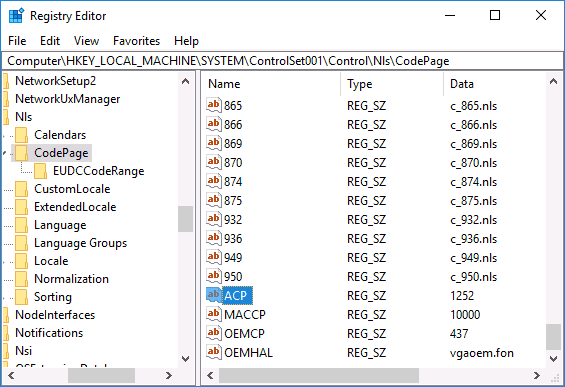
Task: Open the View menu
Action: click(86, 41)
